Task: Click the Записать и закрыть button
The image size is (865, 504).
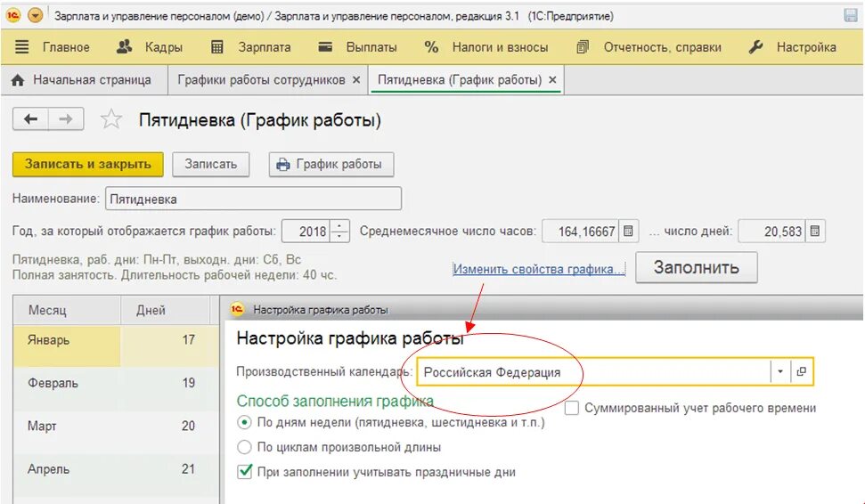Action: click(x=87, y=165)
